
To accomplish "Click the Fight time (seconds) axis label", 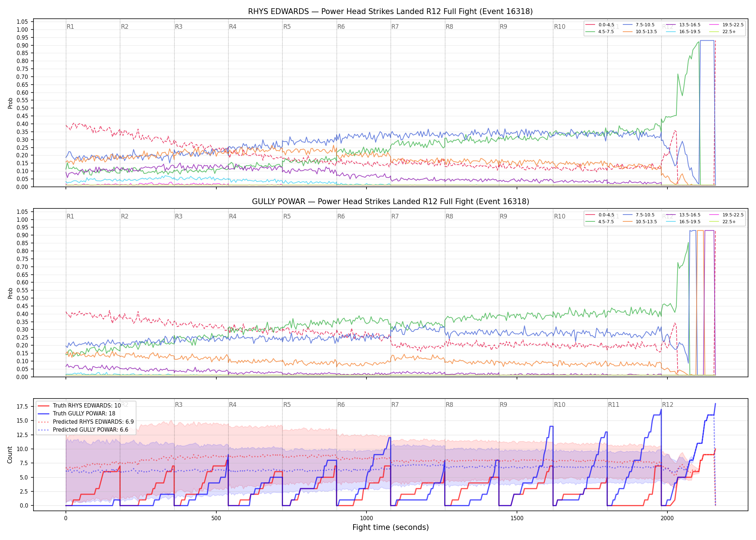I will [x=391, y=527].
